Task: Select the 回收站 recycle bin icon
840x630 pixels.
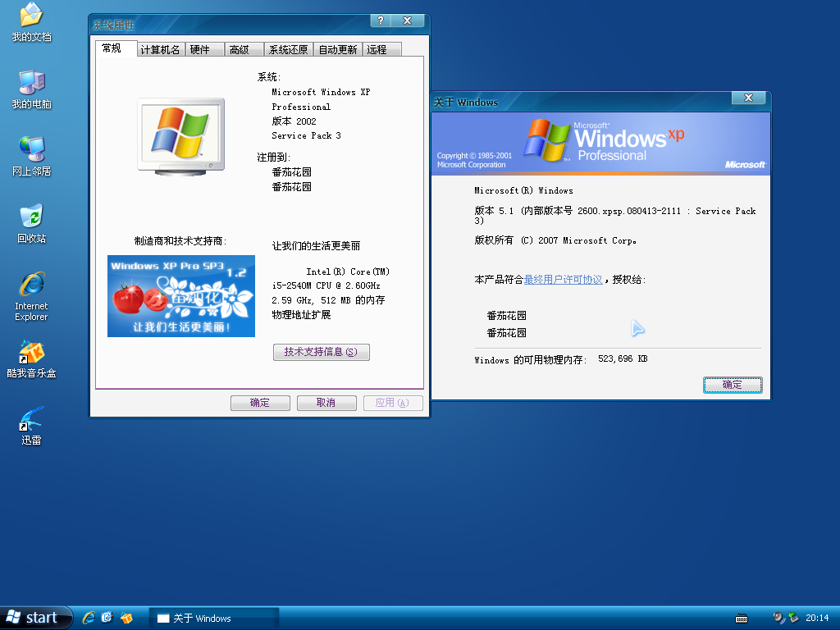Action: [x=31, y=223]
